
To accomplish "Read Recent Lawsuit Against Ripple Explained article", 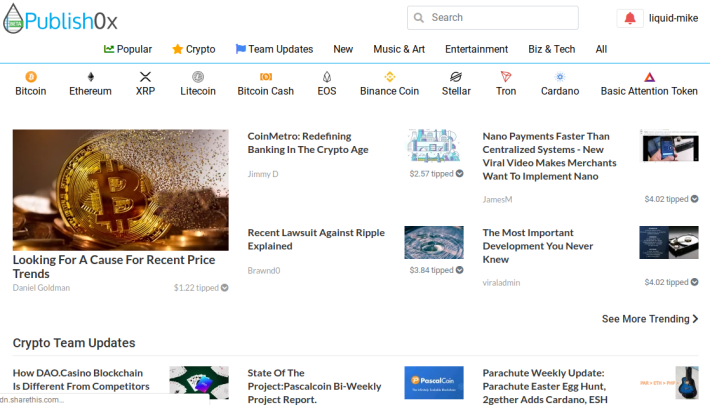I will pyautogui.click(x=316, y=239).
